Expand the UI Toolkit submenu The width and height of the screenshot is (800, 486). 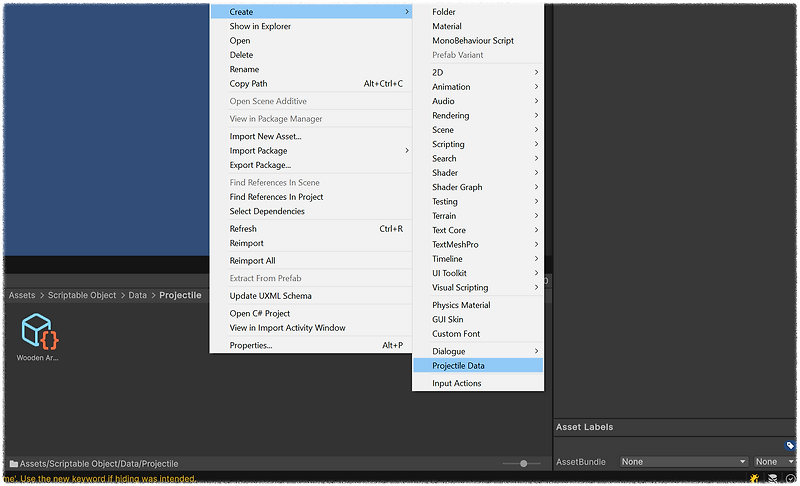(x=478, y=273)
